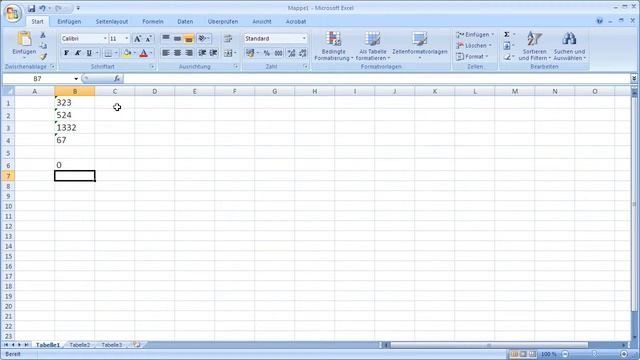
Task: Increase font size with enlarge-A icon
Action: pos(138,38)
